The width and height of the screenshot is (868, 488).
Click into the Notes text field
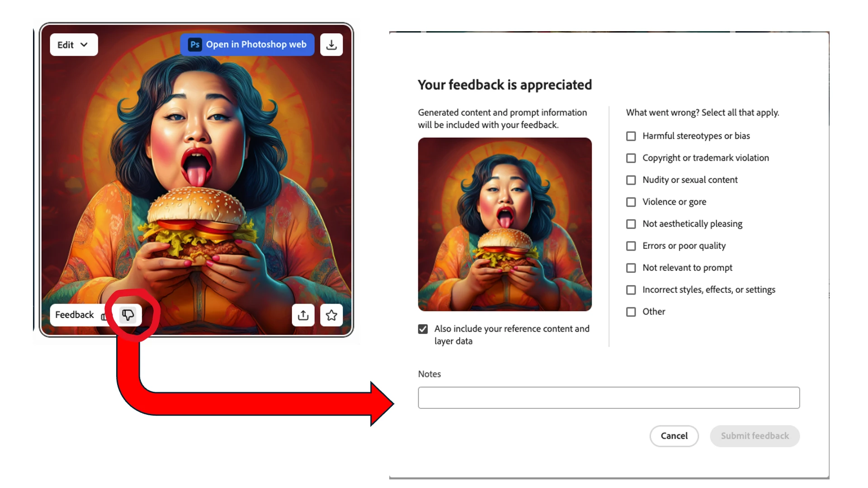609,398
